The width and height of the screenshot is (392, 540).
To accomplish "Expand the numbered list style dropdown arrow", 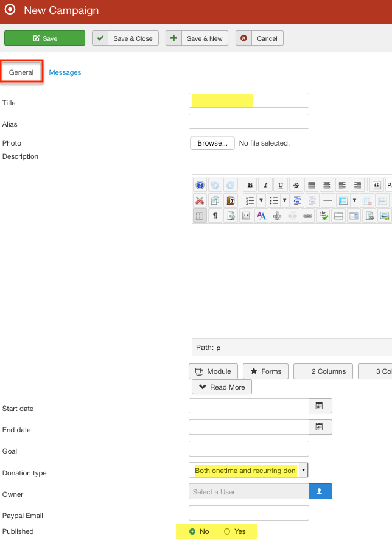I will (x=261, y=200).
